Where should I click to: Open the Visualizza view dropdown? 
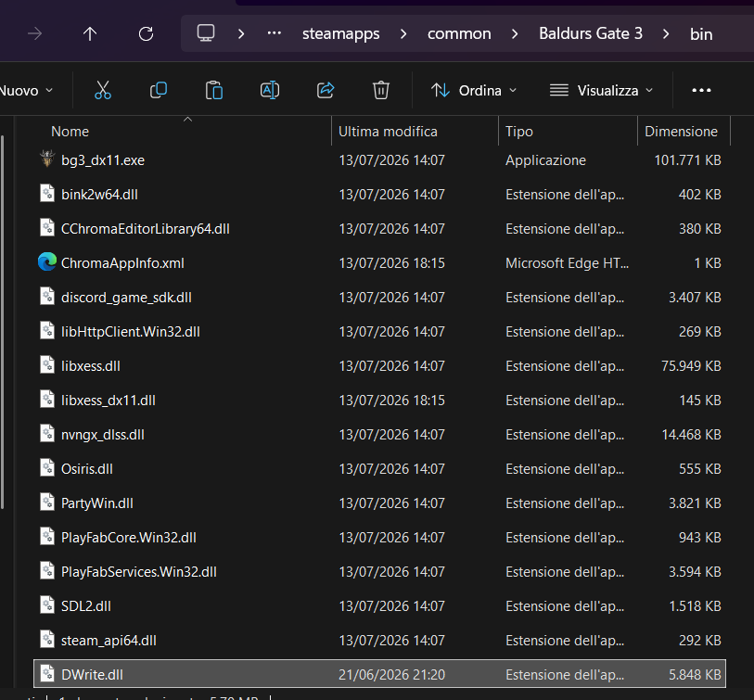click(602, 90)
